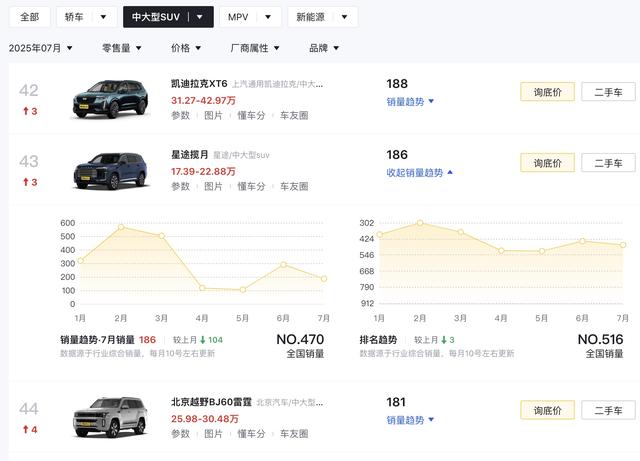640x461 pixels.
Task: Open 车友圈 for 凯迪拉克XT6
Action: (294, 116)
